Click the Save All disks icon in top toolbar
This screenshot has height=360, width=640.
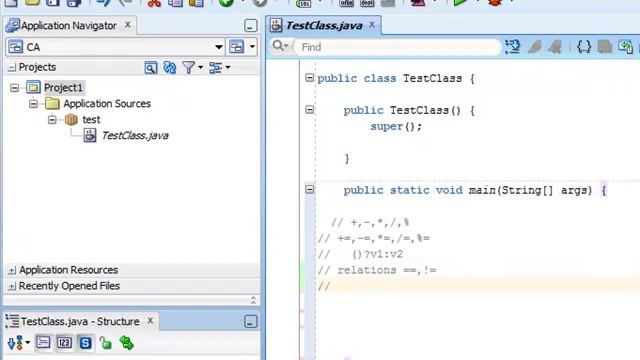pyautogui.click(x=73, y=3)
